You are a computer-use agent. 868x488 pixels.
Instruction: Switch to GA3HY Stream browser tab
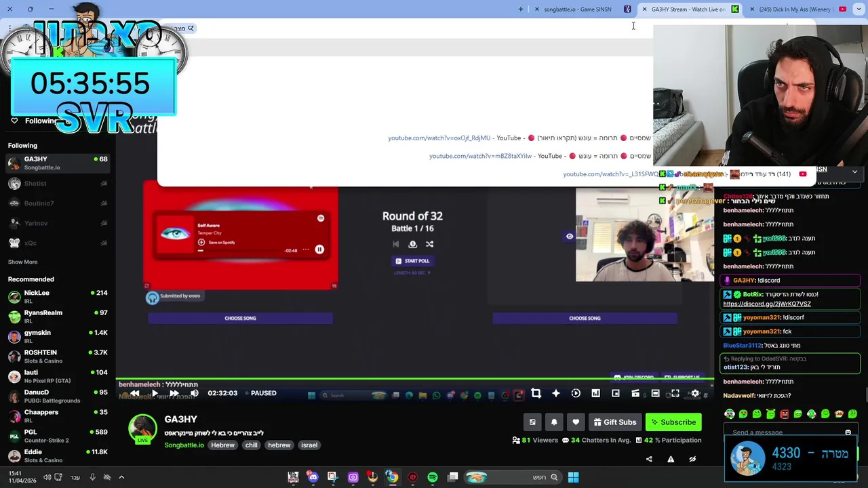690,9
